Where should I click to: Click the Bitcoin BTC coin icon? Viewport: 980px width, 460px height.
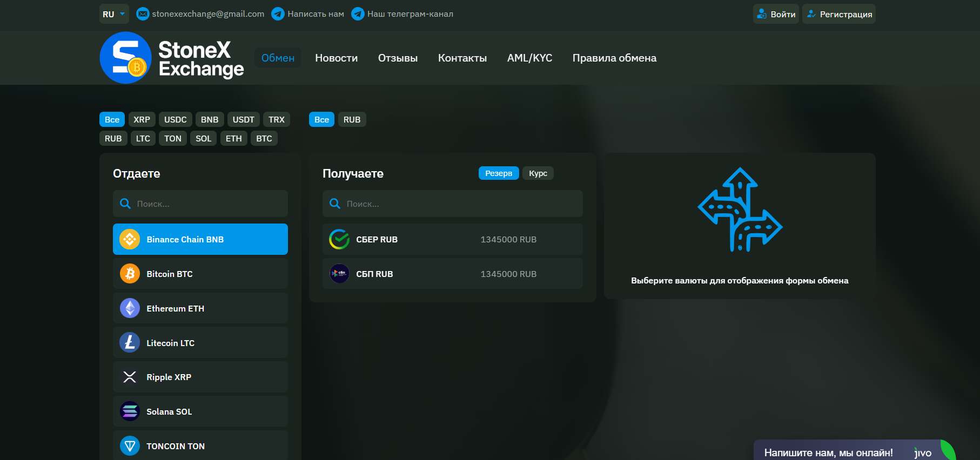pyautogui.click(x=130, y=274)
